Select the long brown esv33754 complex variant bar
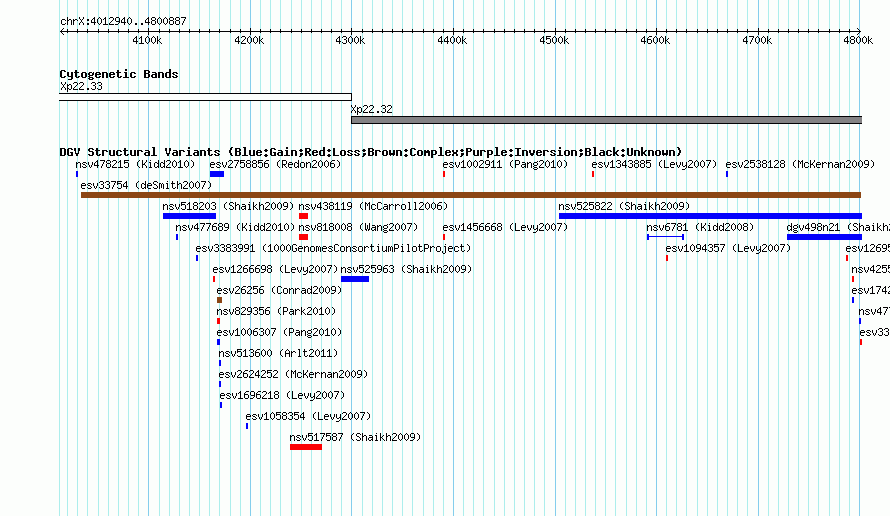 click(x=471, y=195)
